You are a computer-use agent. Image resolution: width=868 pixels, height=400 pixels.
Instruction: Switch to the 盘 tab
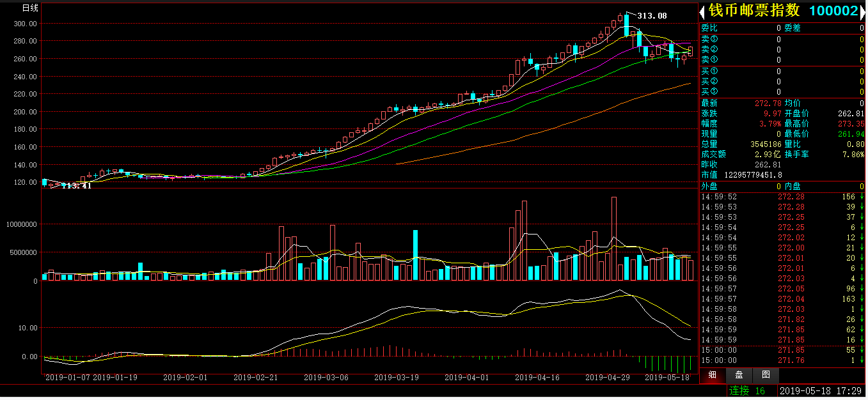tap(739, 375)
